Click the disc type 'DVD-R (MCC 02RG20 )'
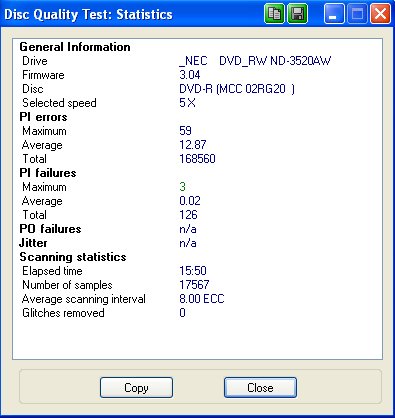The image size is (395, 418). click(x=237, y=89)
